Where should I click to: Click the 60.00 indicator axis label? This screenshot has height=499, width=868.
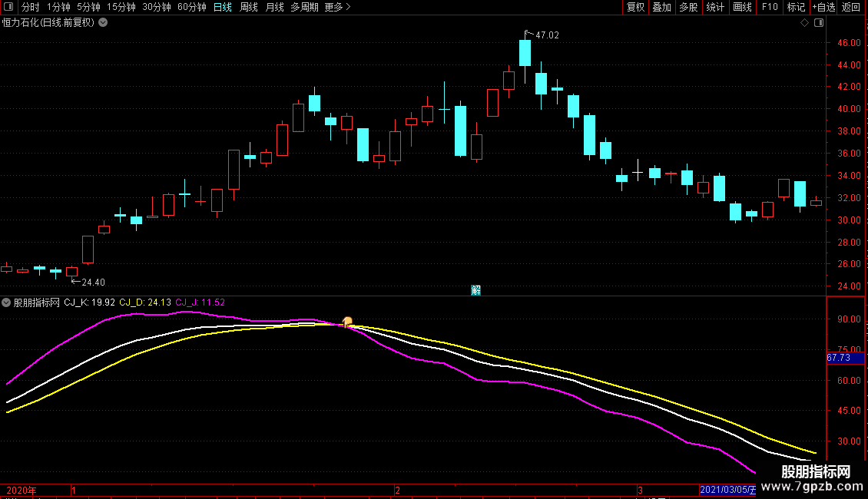pos(849,381)
